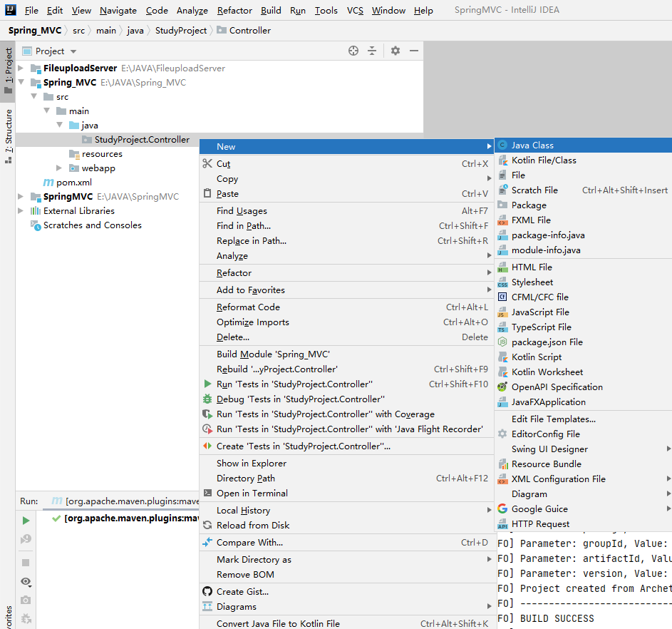This screenshot has width=672, height=629.
Task: Click Create Gist with GitHub icon
Action: coord(242,592)
